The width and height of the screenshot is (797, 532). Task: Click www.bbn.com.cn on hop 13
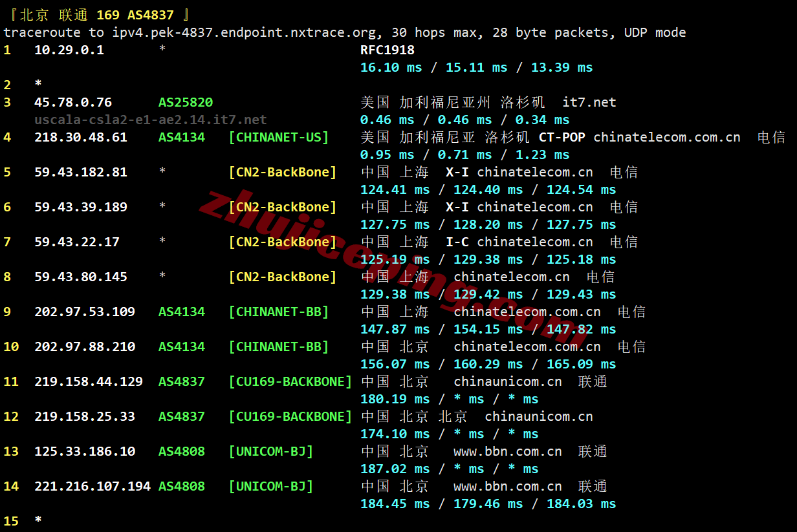(x=508, y=451)
